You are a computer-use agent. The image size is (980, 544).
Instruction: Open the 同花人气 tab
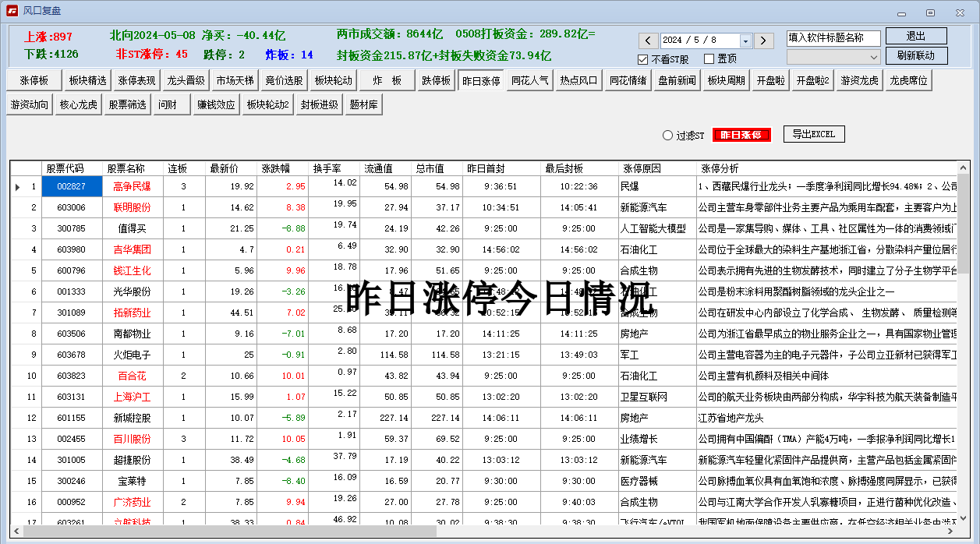tap(530, 80)
